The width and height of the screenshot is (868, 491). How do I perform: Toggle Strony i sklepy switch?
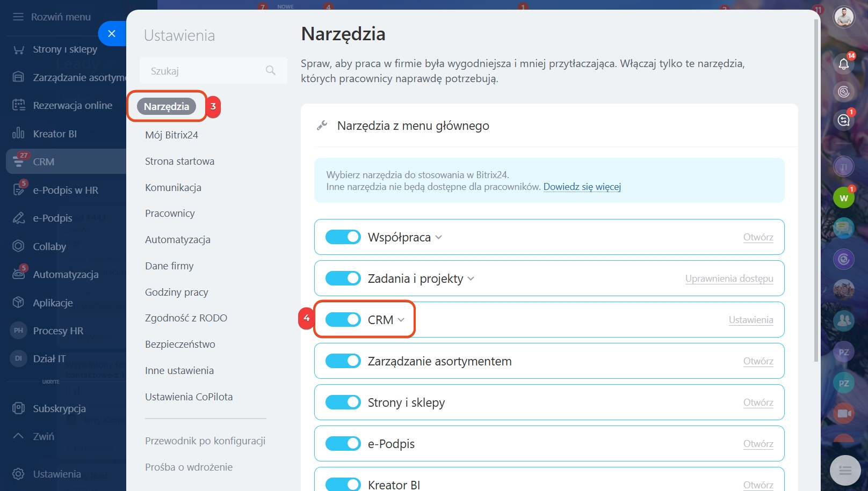[343, 402]
